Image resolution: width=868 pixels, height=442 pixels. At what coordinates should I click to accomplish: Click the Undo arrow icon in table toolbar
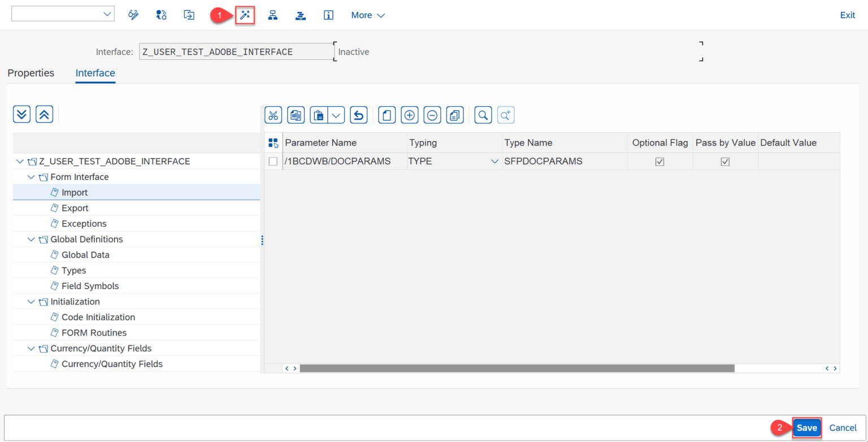coord(358,115)
